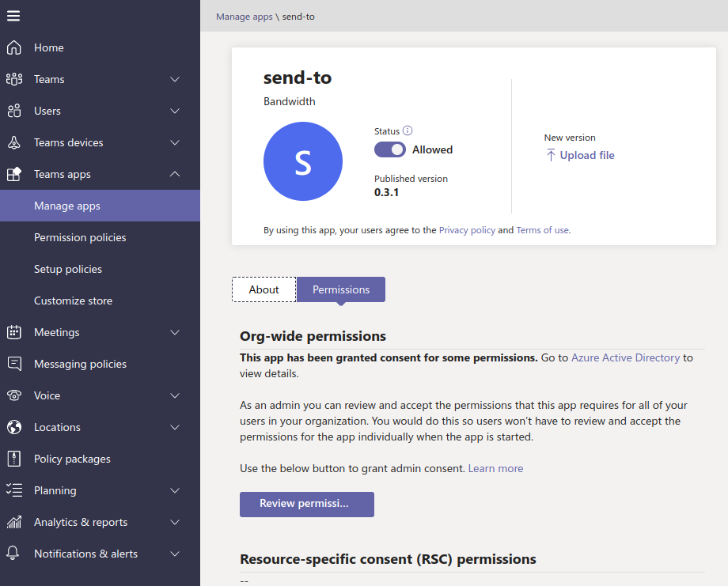728x586 pixels.
Task: Click the Org-wide permissions heading
Action: pos(313,336)
